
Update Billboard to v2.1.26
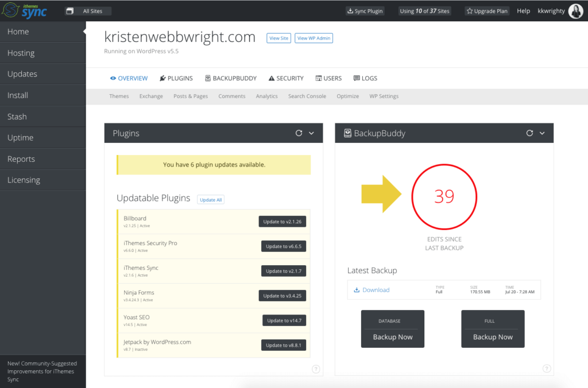pos(283,222)
